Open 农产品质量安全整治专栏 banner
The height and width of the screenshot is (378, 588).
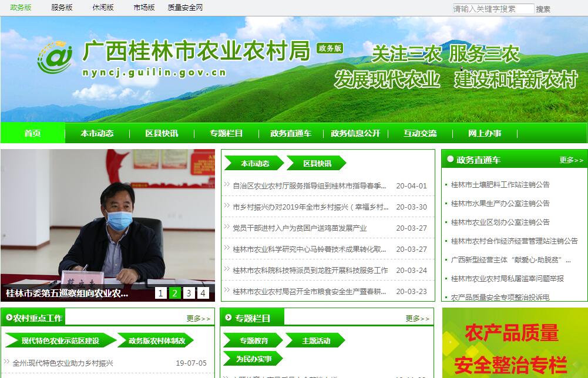(515, 343)
